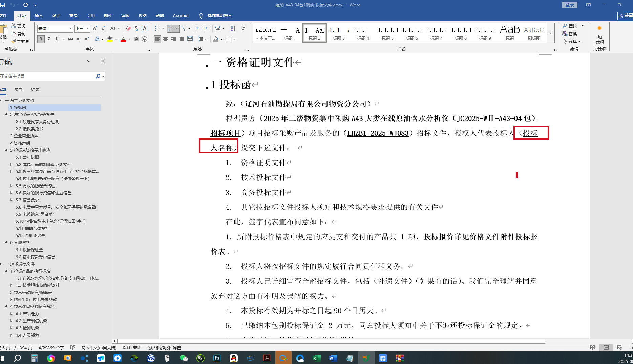The image size is (633, 364).
Task: Right-align the paragraph
Action: click(x=174, y=39)
